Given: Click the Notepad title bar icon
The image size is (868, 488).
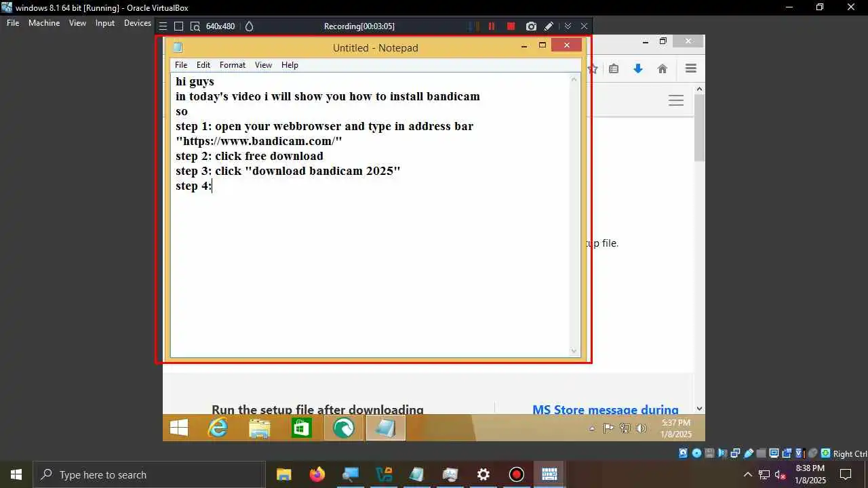Looking at the screenshot, I should tap(178, 47).
